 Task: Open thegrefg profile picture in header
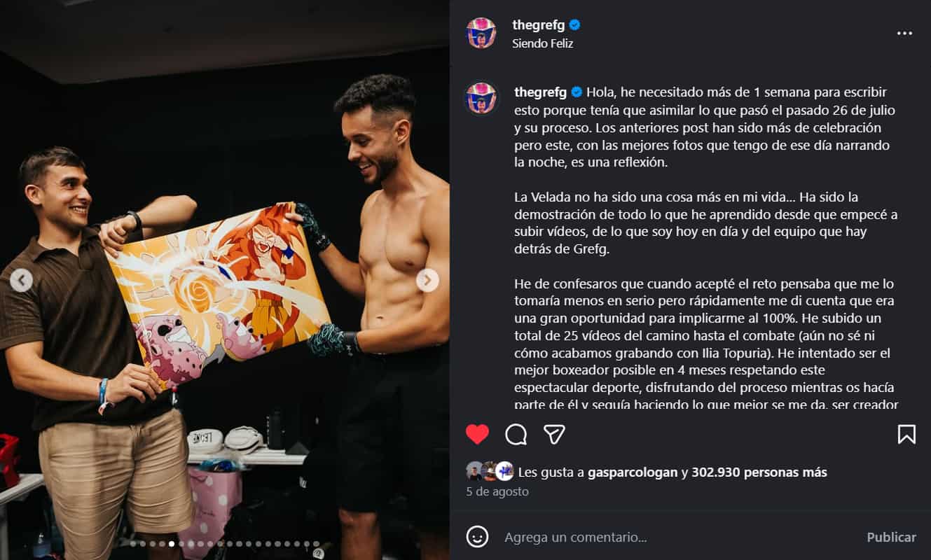pyautogui.click(x=481, y=33)
